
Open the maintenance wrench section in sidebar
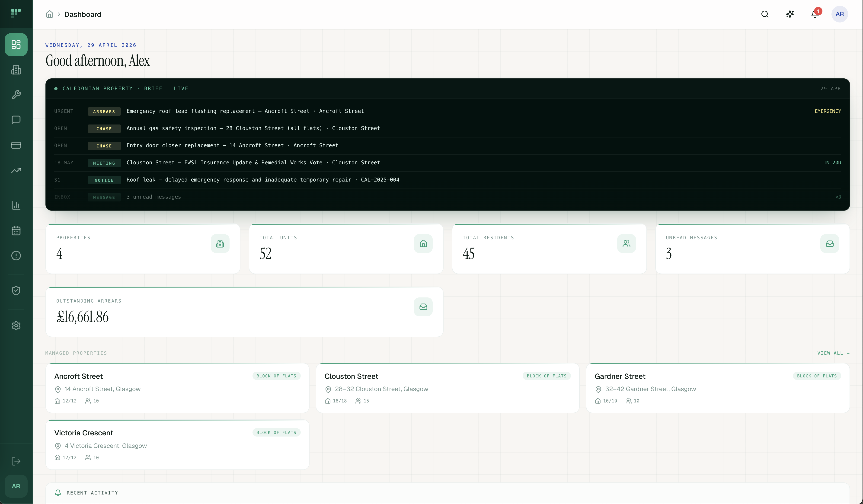point(16,95)
